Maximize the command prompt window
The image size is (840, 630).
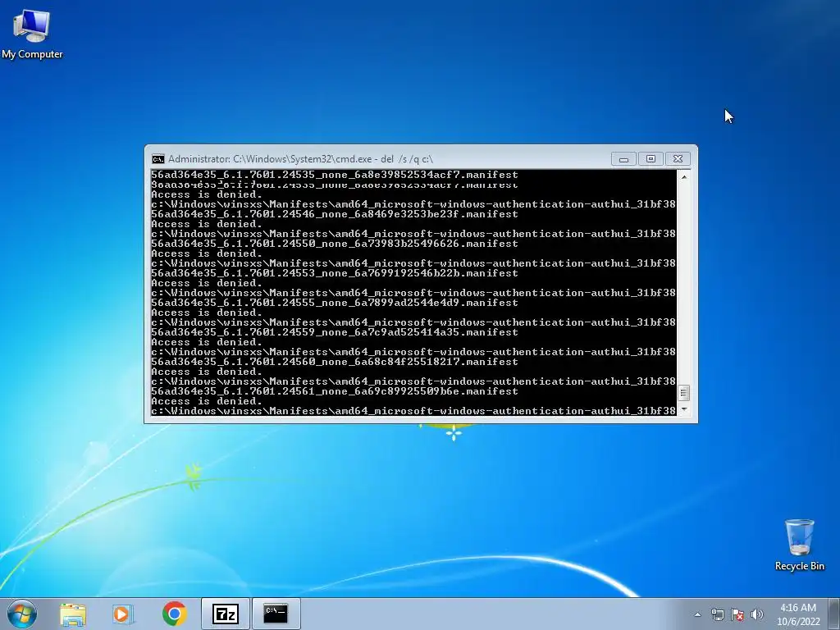651,159
